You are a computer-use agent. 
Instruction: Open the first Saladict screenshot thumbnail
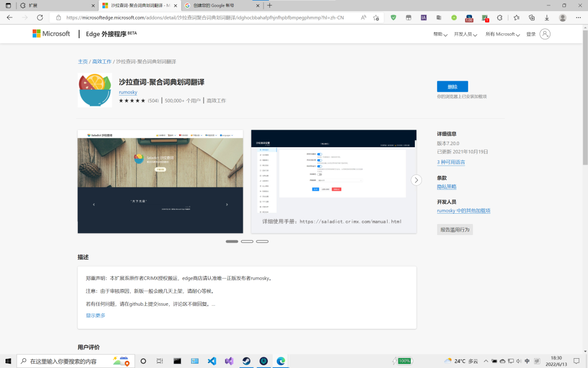(161, 182)
